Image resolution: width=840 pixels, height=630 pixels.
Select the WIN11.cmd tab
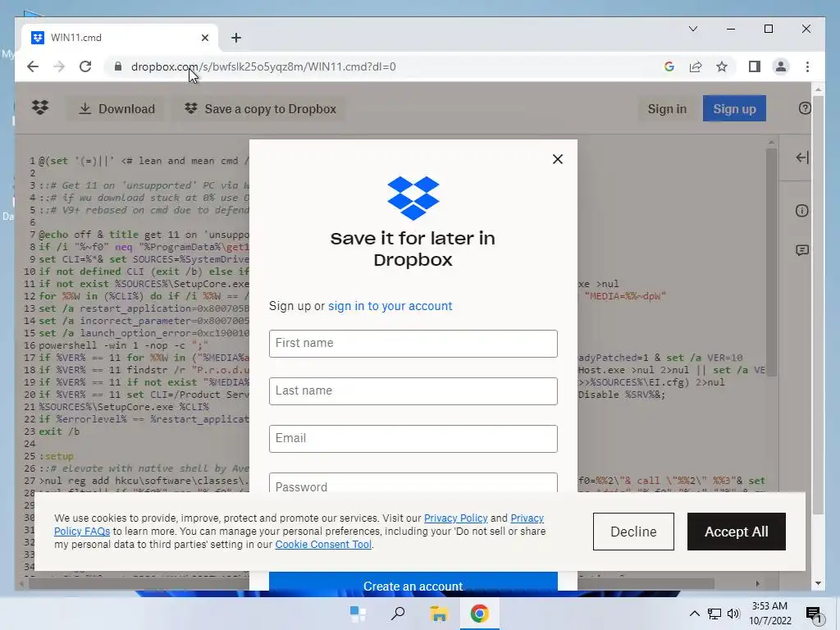click(x=120, y=38)
